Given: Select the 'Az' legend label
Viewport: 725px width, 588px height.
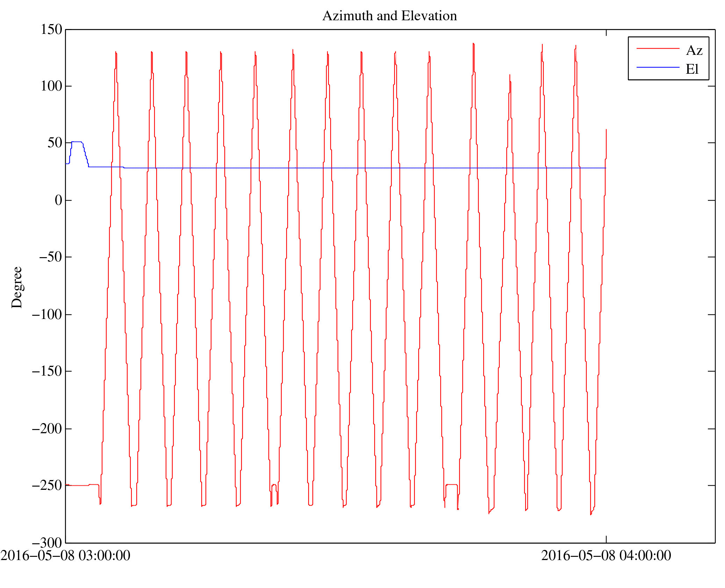Looking at the screenshot, I should click(x=694, y=51).
